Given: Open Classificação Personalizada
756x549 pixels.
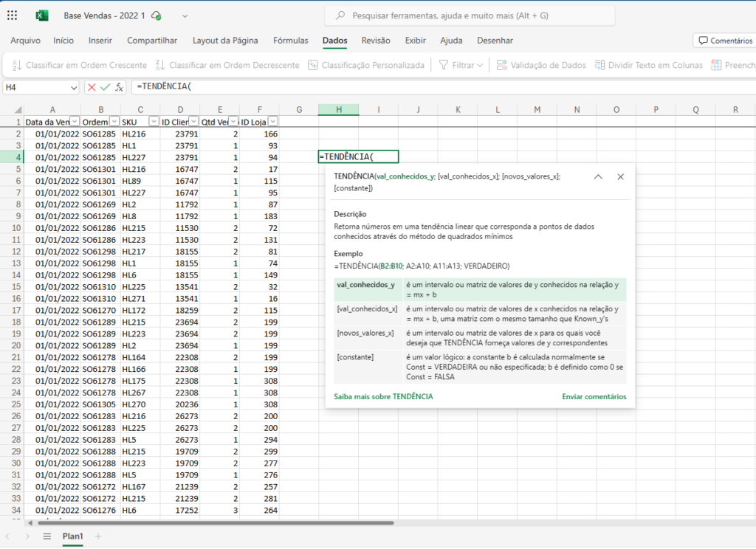Looking at the screenshot, I should 366,65.
